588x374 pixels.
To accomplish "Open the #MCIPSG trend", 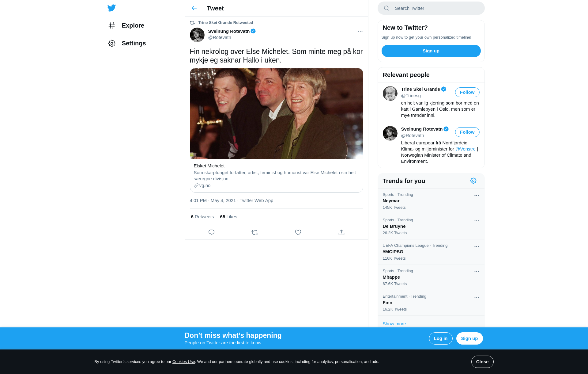I will coord(431,252).
